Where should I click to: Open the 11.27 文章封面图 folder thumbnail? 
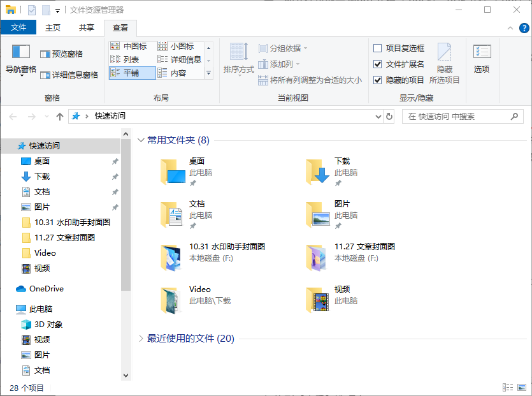(317, 258)
